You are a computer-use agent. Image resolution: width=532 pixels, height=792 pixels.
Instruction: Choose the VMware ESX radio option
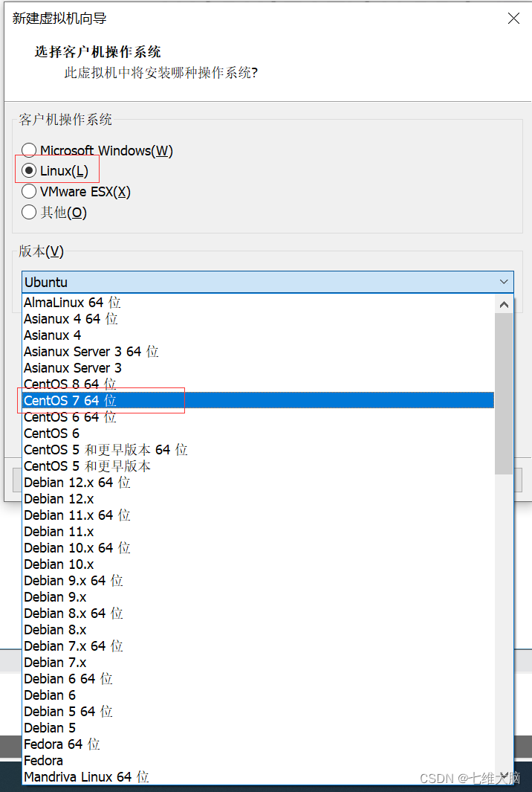pos(29,191)
